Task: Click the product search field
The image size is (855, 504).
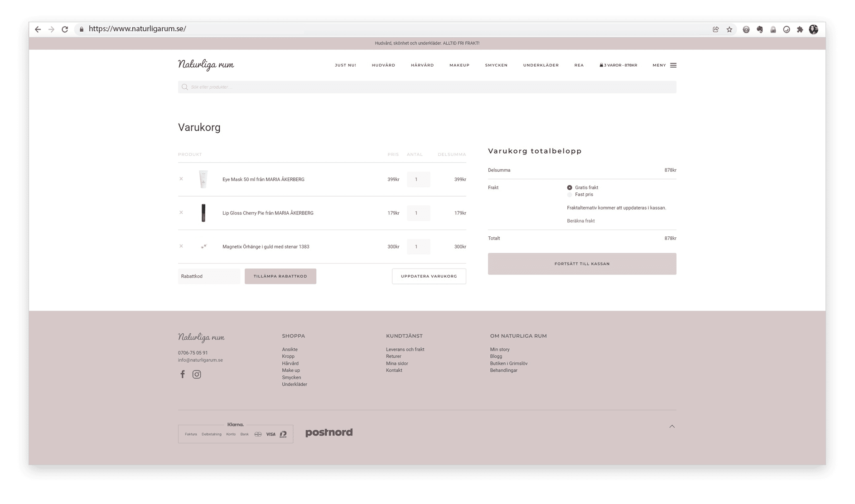Action: tap(427, 87)
